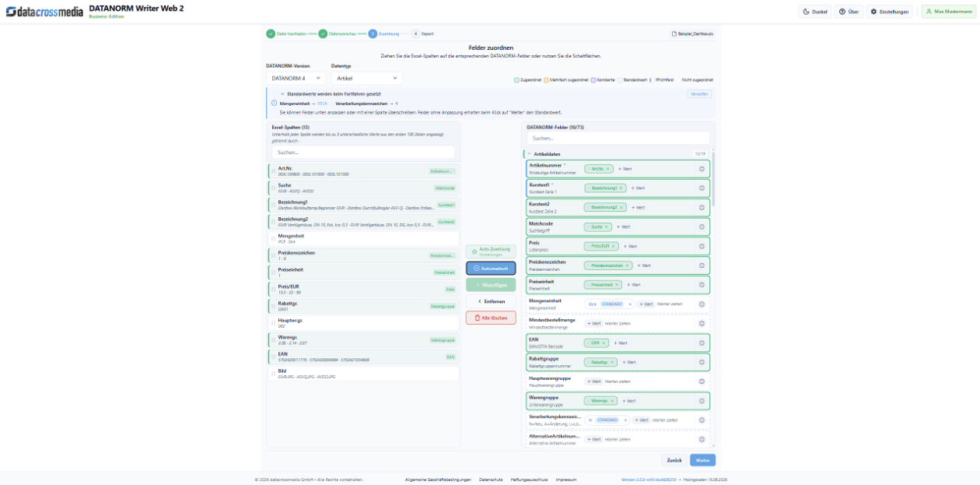Switch to dark mode with Dunkel

pyautogui.click(x=815, y=12)
